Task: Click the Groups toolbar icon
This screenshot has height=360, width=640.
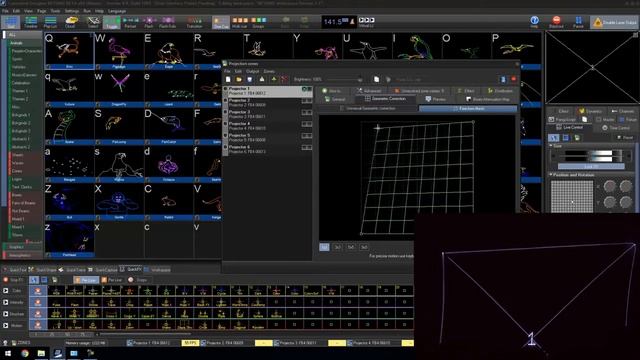Action: coord(258,22)
